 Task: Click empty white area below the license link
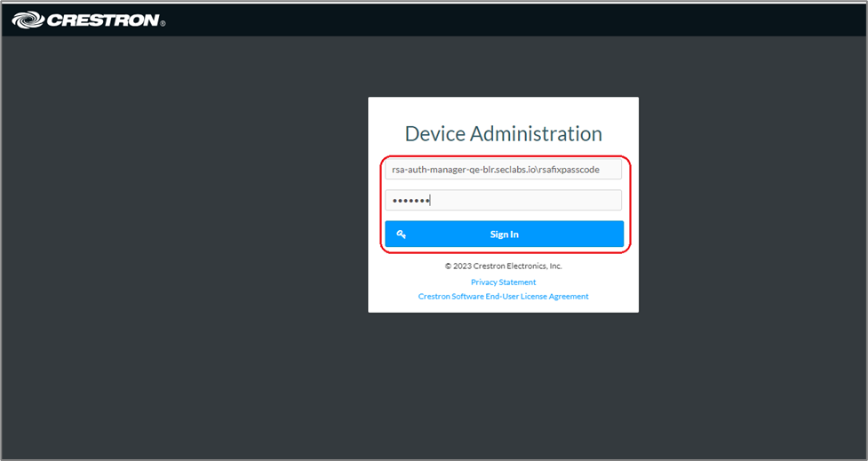point(503,306)
